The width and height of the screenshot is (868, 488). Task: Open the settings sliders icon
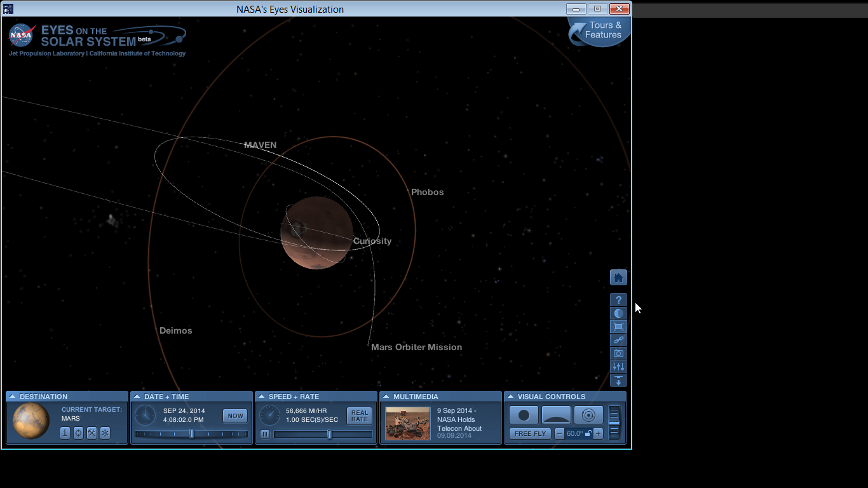(x=618, y=367)
